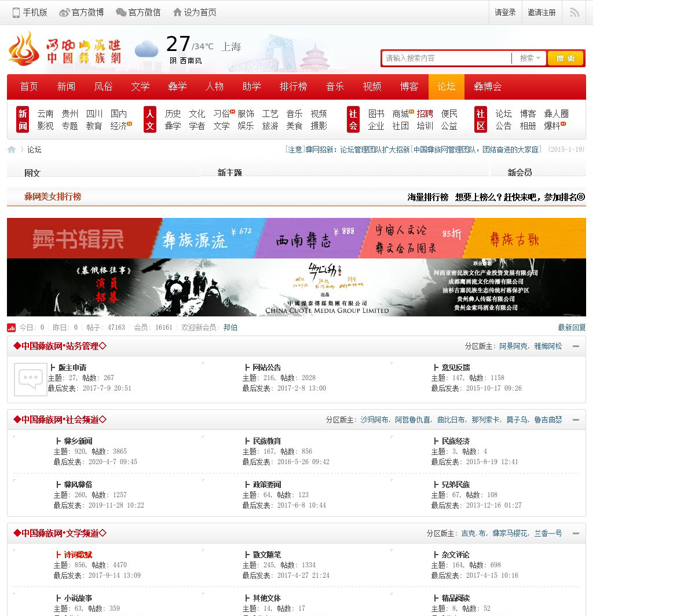The height and width of the screenshot is (616, 695).
Task: Open the search type dropdown (搜索)
Action: (x=529, y=58)
